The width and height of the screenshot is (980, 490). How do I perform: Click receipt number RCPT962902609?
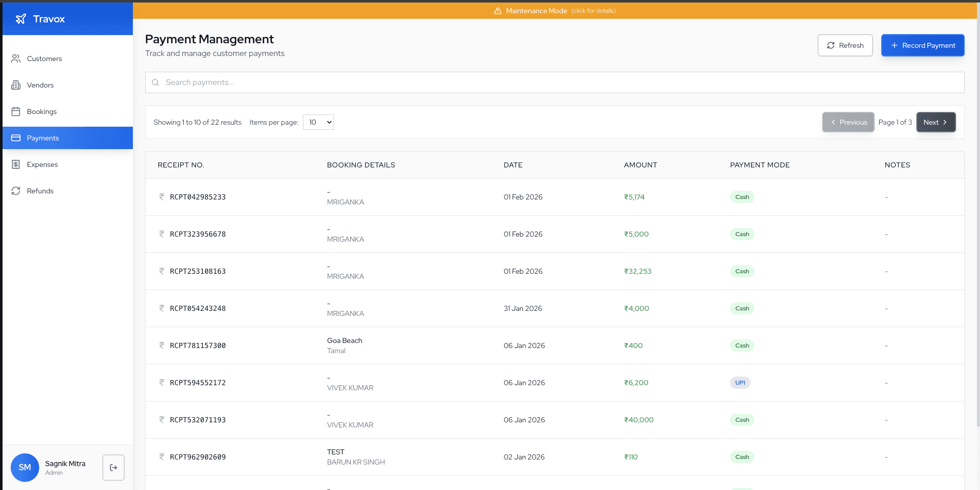[x=198, y=457]
